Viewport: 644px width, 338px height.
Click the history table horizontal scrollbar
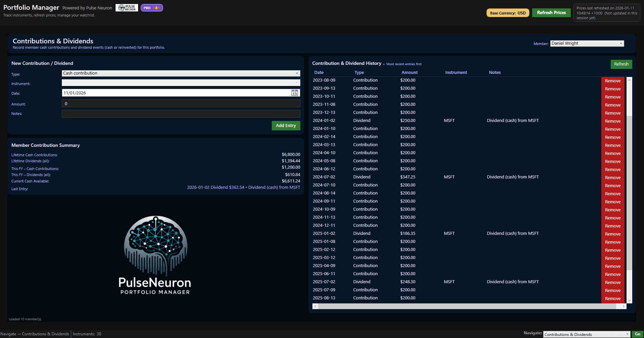469,306
